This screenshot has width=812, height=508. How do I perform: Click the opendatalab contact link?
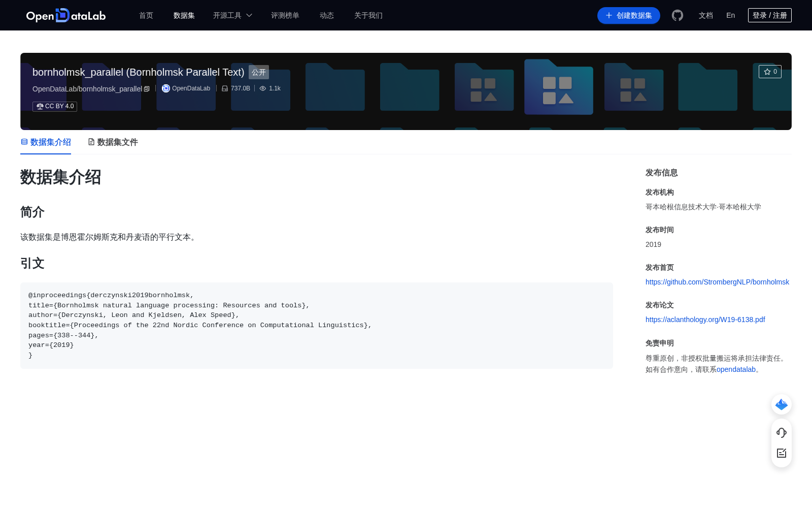[x=736, y=369]
